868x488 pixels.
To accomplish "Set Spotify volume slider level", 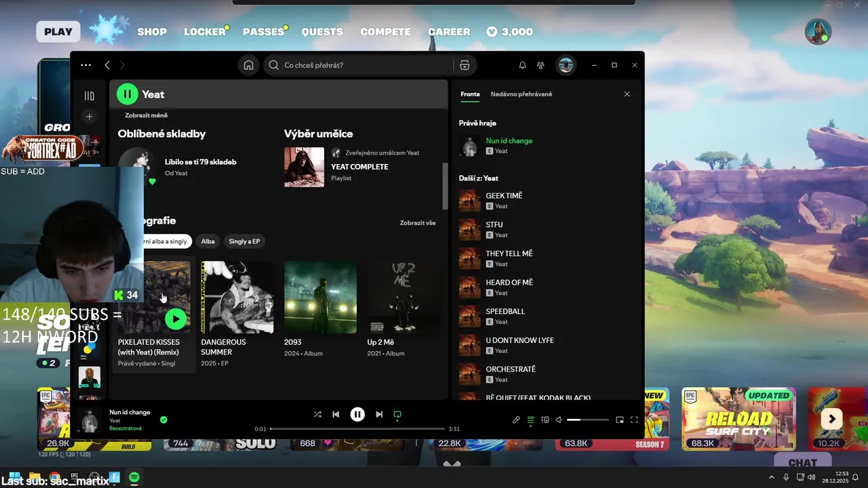I will [x=587, y=420].
